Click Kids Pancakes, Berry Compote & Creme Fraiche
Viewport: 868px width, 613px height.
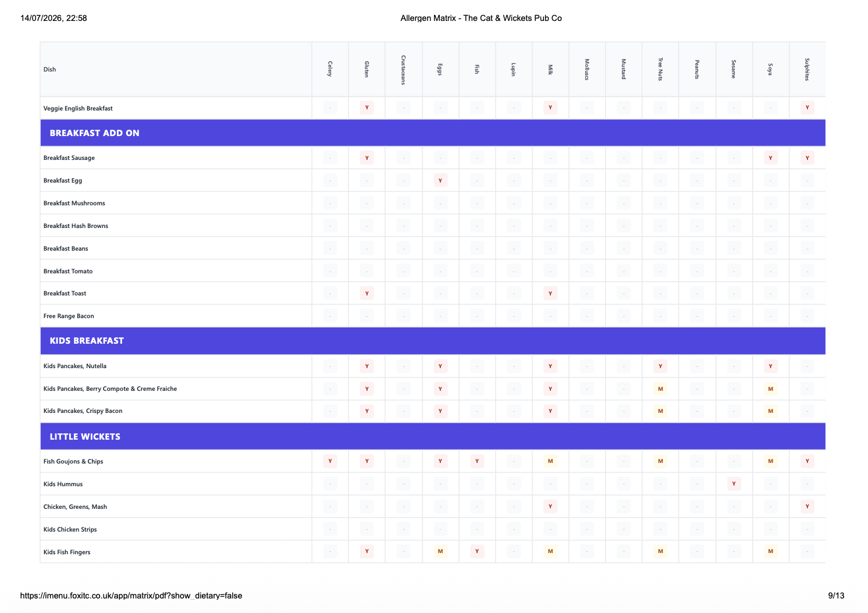(x=110, y=389)
